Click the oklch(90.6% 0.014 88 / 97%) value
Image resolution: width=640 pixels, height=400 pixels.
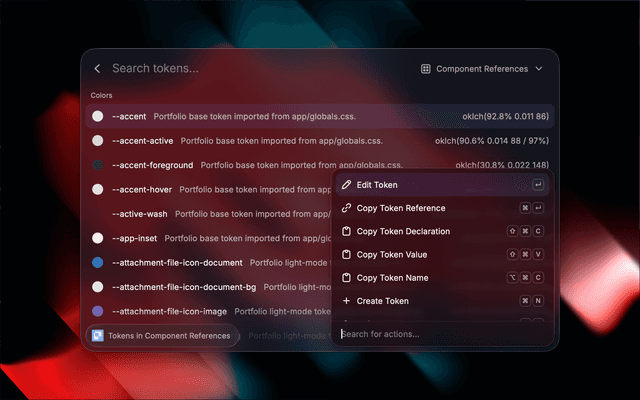(x=492, y=141)
